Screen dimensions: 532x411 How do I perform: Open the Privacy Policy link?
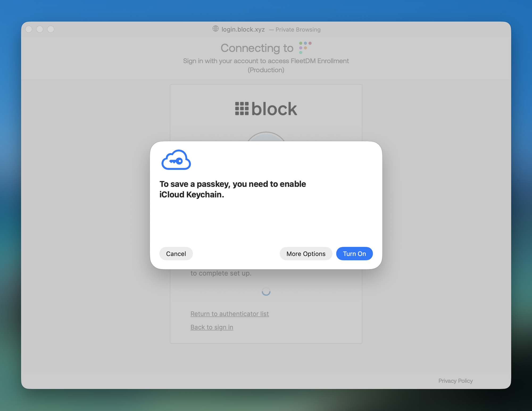pos(455,381)
